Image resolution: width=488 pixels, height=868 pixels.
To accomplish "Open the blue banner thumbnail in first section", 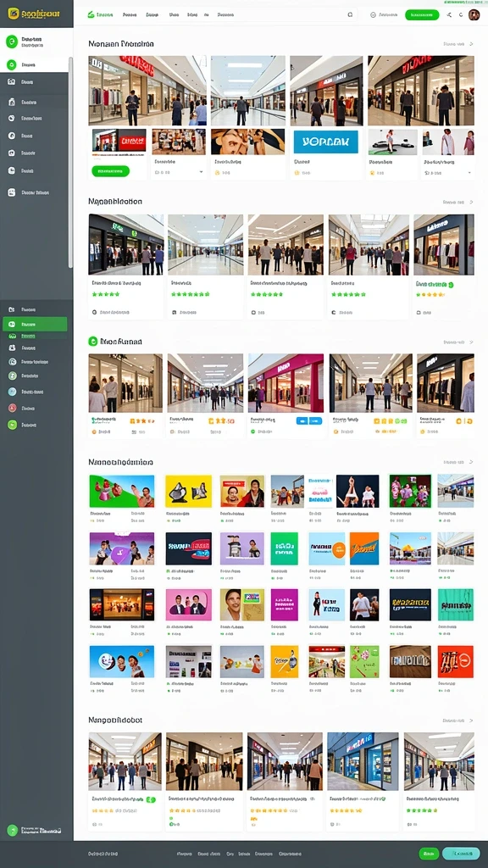I will (326, 142).
